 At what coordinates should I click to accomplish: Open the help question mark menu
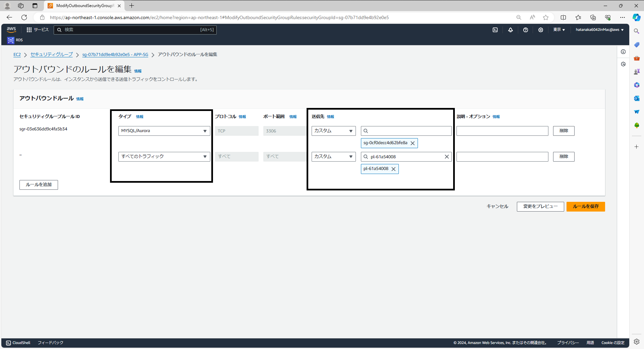pos(526,30)
